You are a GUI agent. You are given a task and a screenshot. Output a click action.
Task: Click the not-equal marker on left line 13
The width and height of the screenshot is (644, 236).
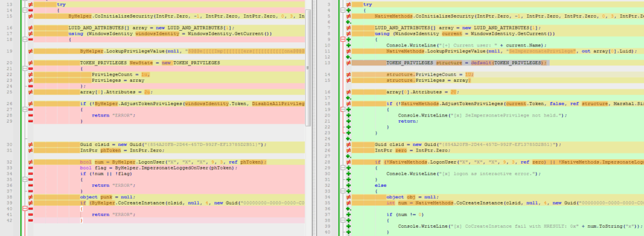click(x=30, y=4)
